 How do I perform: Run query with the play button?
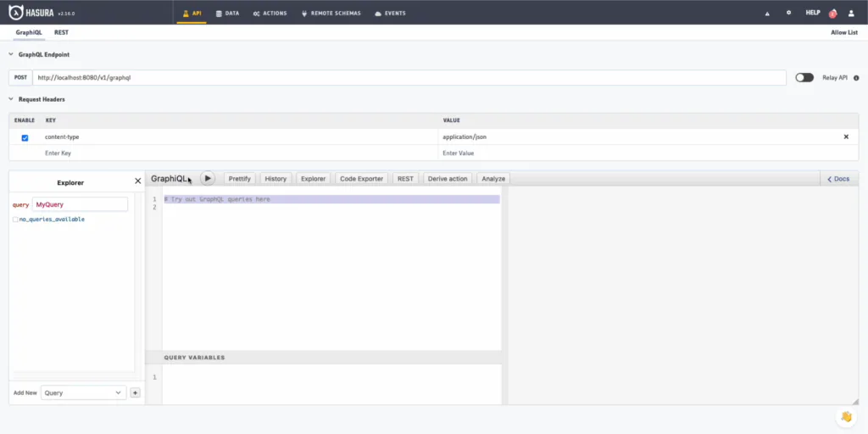tap(208, 178)
